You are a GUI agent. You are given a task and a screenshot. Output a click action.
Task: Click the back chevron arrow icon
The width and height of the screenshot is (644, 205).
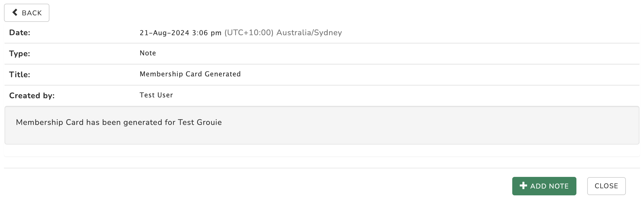[15, 12]
